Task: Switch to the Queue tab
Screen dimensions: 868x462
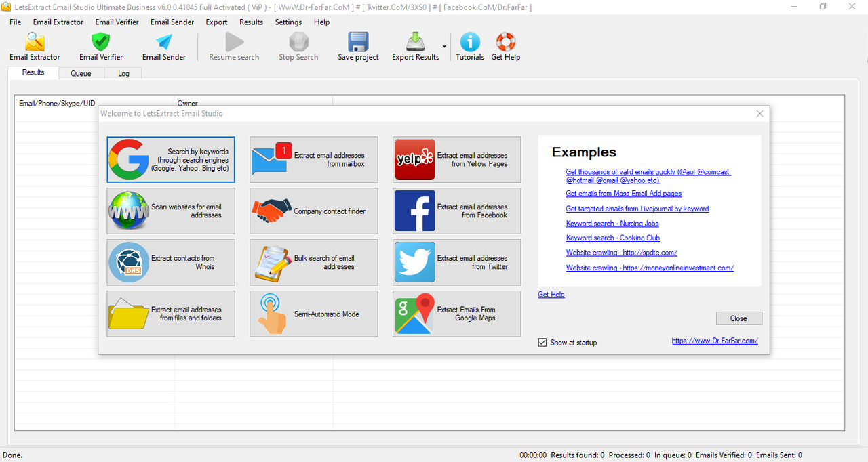Action: click(x=81, y=73)
